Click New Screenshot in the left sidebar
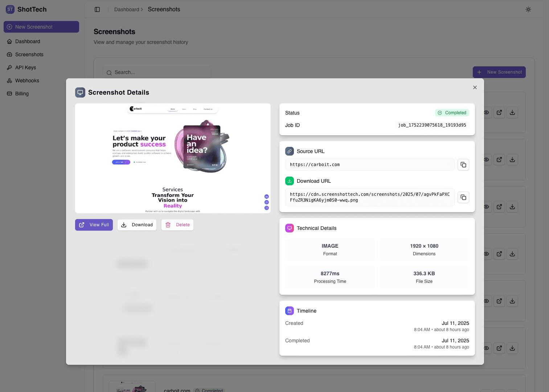This screenshot has width=549, height=392. 41,27
